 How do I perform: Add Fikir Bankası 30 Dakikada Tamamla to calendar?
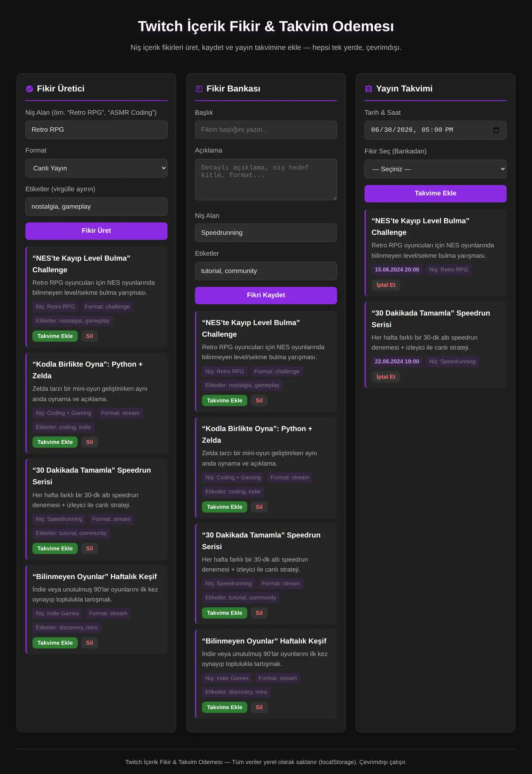pyautogui.click(x=225, y=613)
